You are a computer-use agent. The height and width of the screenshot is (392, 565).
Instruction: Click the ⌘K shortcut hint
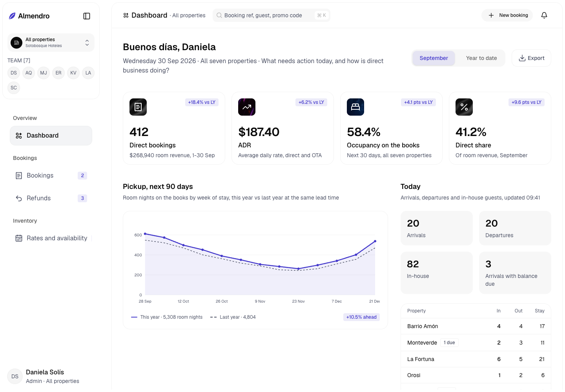321,15
